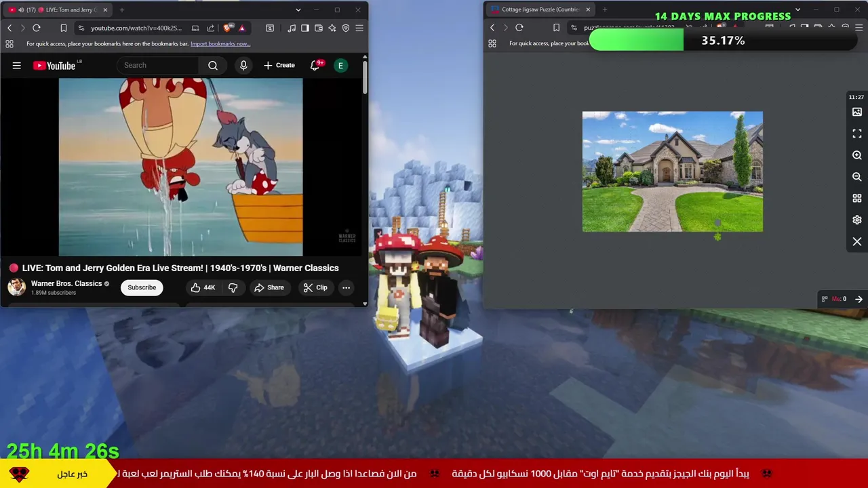868x488 pixels.
Task: Mute the YouTube tab audio icon
Action: pyautogui.click(x=22, y=10)
